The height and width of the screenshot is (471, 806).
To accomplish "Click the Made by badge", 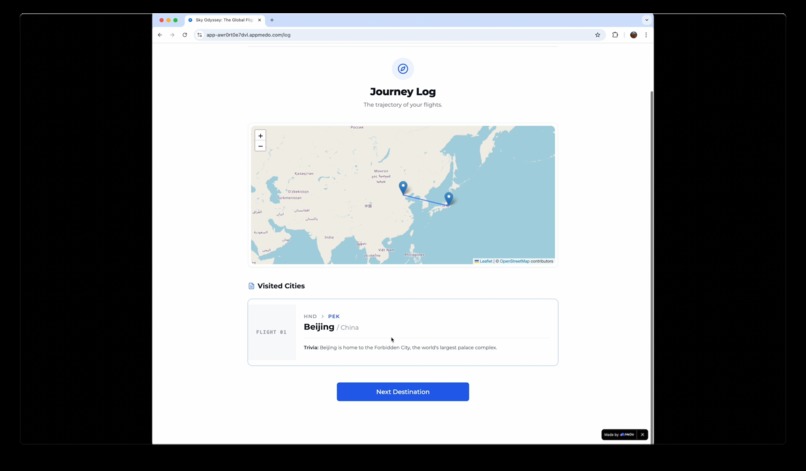I will point(619,434).
